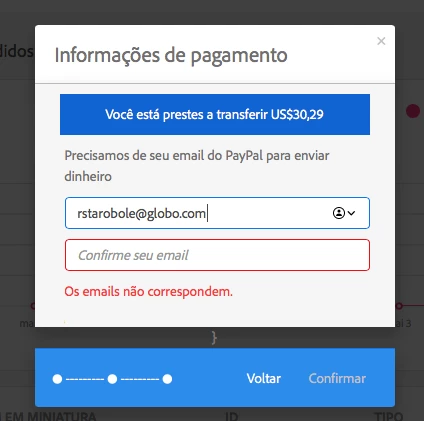This screenshot has height=421, width=424.
Task: Sort by the ID column header
Action: [x=232, y=416]
